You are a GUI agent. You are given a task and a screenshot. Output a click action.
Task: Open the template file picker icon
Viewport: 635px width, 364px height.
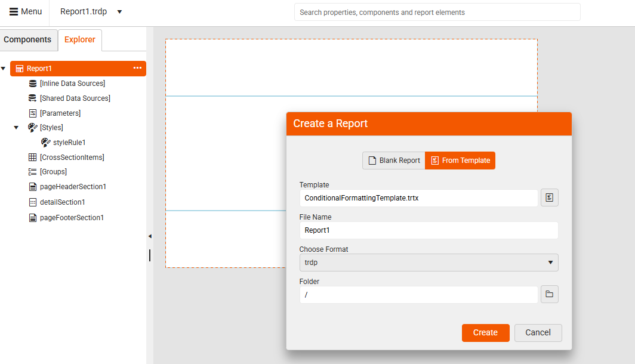pyautogui.click(x=549, y=197)
